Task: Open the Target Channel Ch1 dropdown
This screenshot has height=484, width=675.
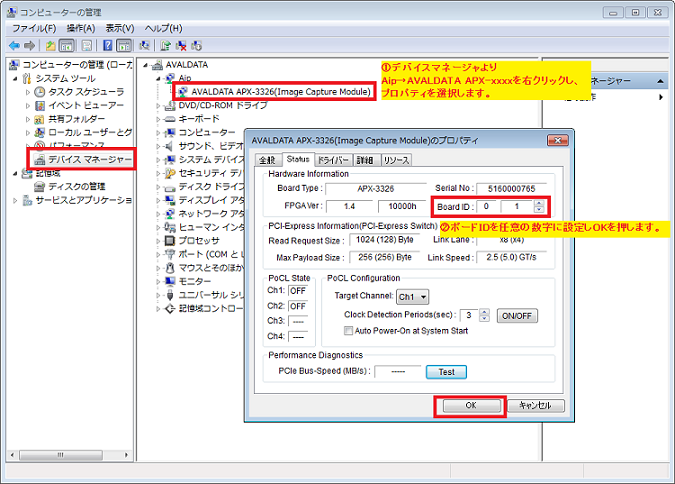Action: click(x=412, y=297)
